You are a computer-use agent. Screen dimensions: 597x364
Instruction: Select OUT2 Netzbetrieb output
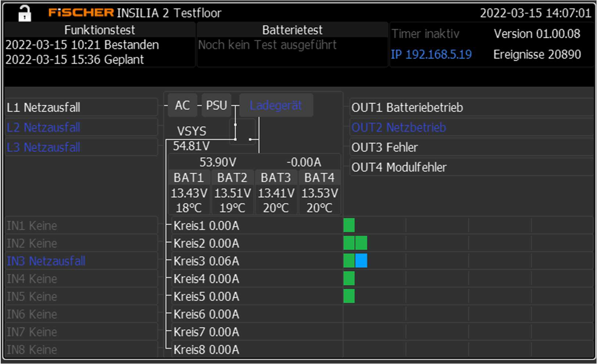tap(399, 127)
